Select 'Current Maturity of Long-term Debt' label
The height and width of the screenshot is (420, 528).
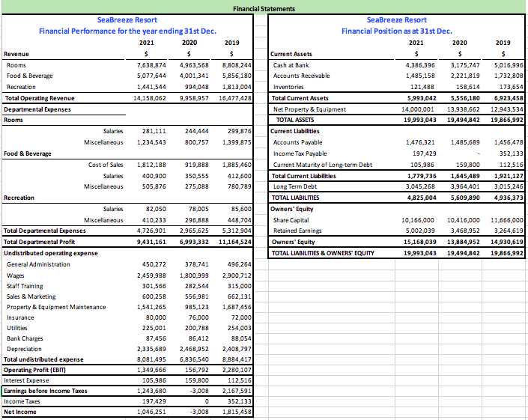pyautogui.click(x=323, y=165)
